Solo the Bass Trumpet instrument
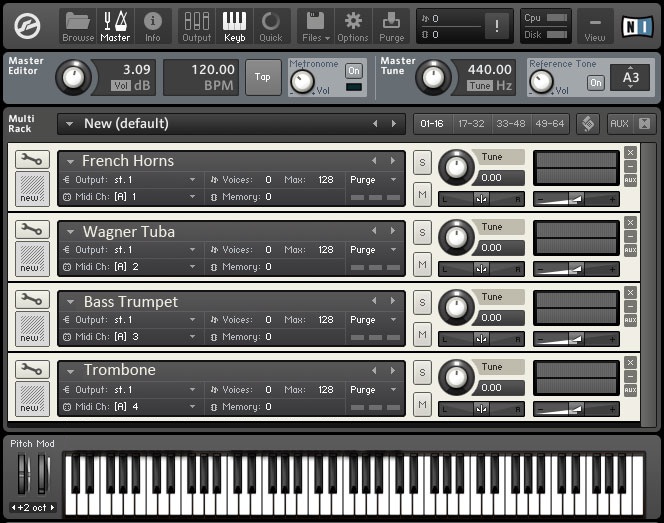The width and height of the screenshot is (664, 523). 422,302
